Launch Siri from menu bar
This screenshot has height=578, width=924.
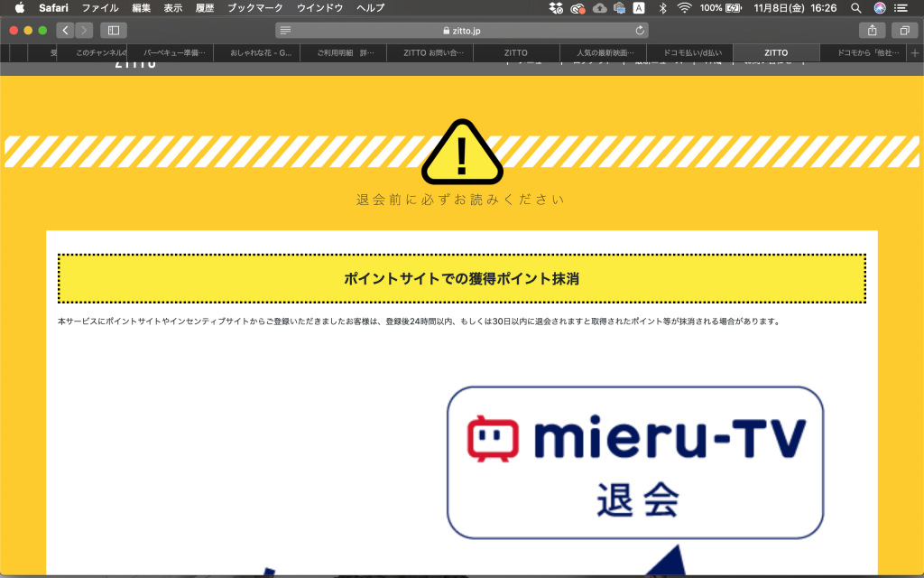pos(880,7)
